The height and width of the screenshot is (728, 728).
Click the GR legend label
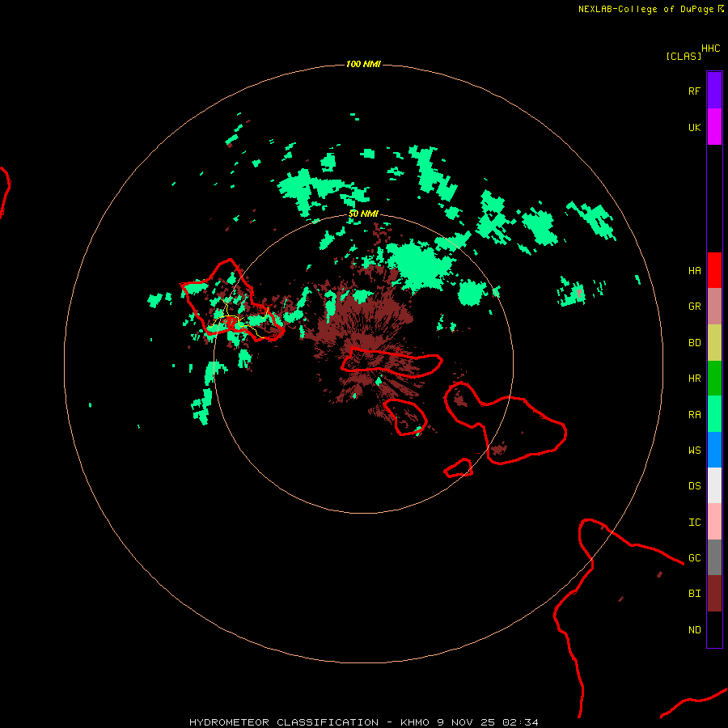click(694, 307)
